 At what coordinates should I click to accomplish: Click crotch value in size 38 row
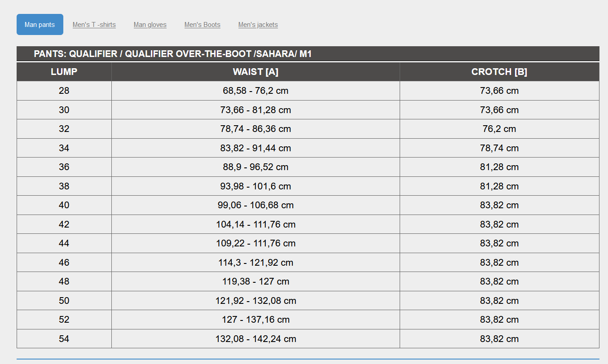point(499,186)
